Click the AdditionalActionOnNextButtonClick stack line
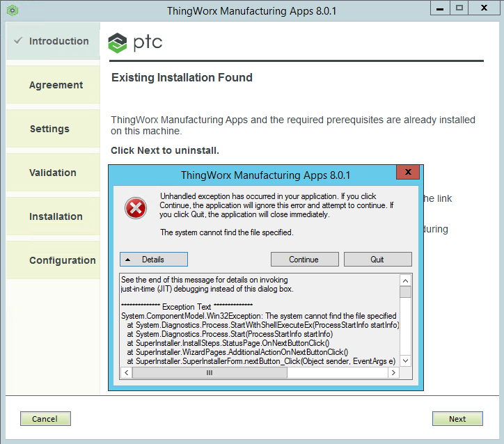The height and width of the screenshot is (444, 504). [237, 352]
